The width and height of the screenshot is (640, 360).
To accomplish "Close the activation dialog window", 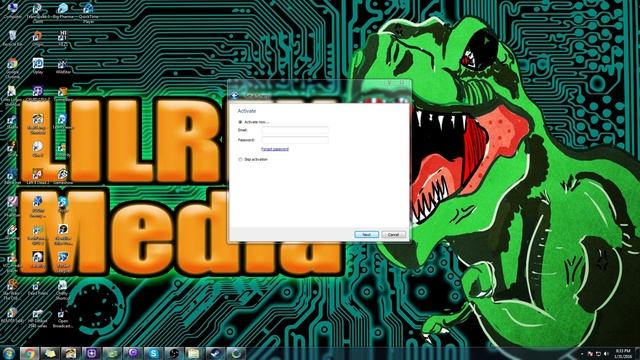I will (402, 83).
